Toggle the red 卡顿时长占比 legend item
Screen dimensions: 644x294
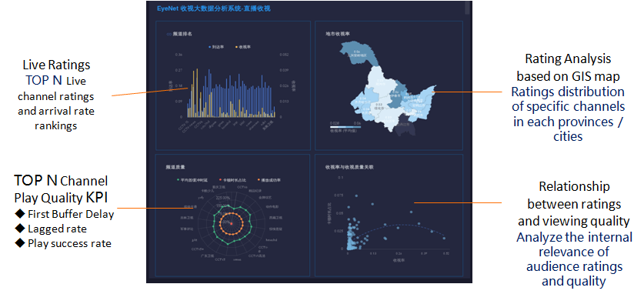point(233,180)
